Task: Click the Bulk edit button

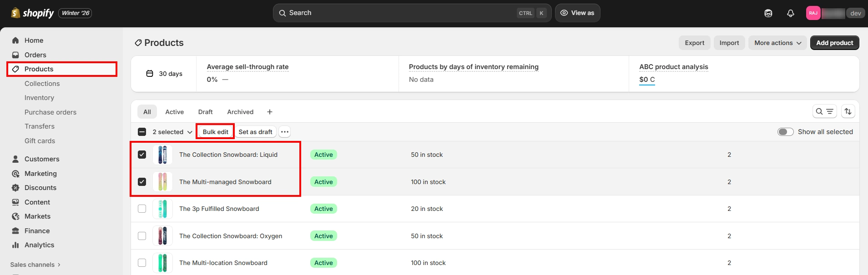Action: [x=216, y=132]
